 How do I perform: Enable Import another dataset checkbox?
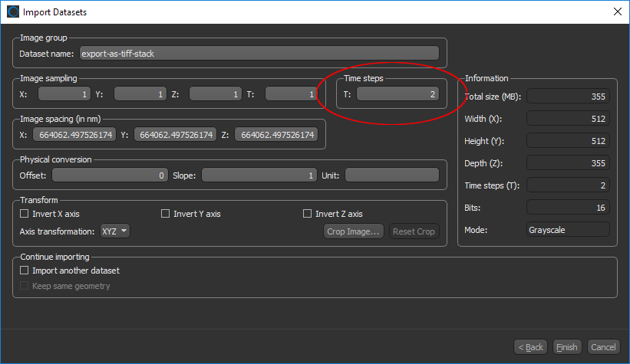(x=25, y=271)
